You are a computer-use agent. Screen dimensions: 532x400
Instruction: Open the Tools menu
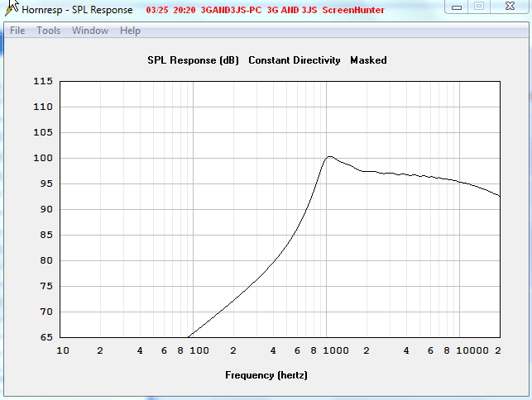click(x=49, y=31)
